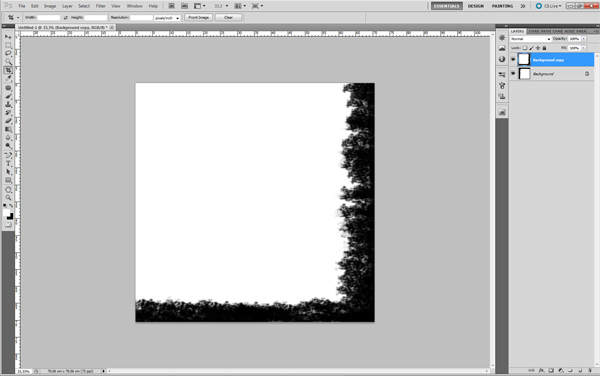Switch to the Design workspace

476,6
